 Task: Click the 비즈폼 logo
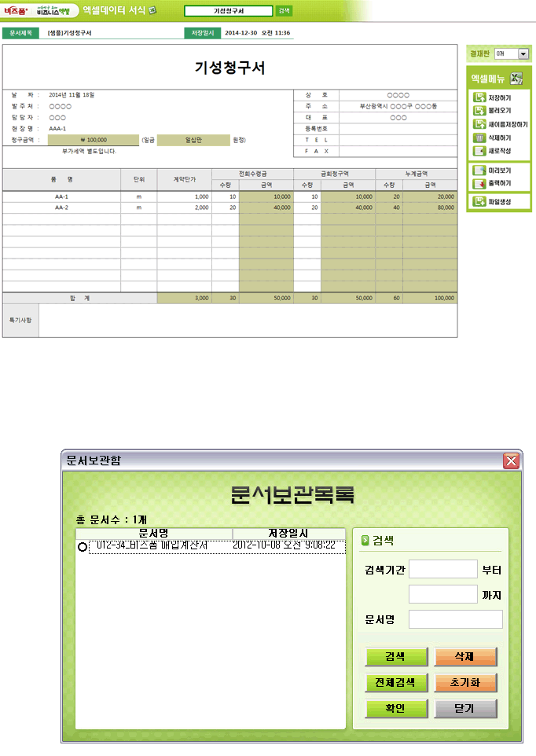pyautogui.click(x=17, y=10)
